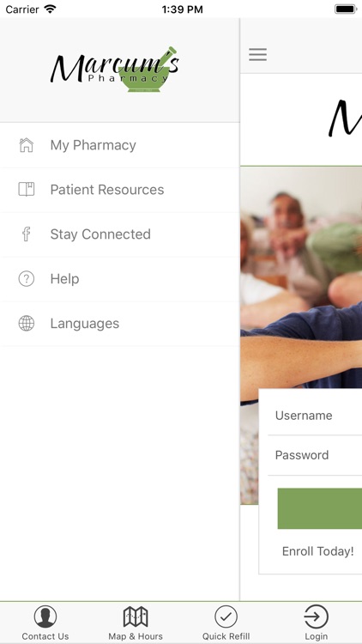Viewport: 362px width, 644px height.
Task: Select the Stay Connected menu entry
Action: tap(119, 234)
